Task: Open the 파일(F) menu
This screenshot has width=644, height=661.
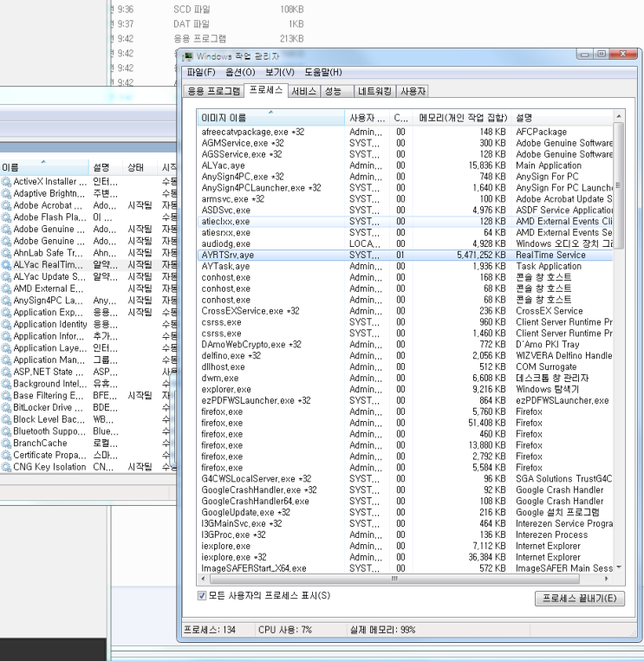Action: pos(200,72)
